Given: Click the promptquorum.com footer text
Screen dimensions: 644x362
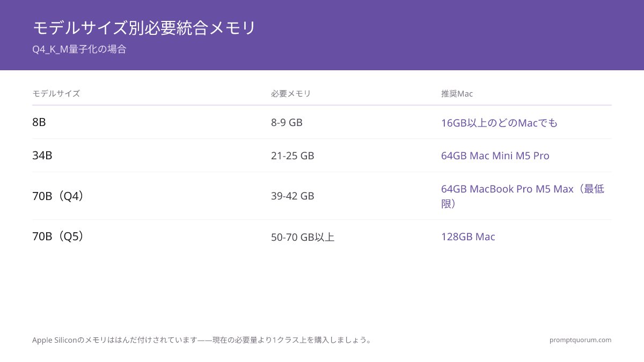Looking at the screenshot, I should point(580,340).
